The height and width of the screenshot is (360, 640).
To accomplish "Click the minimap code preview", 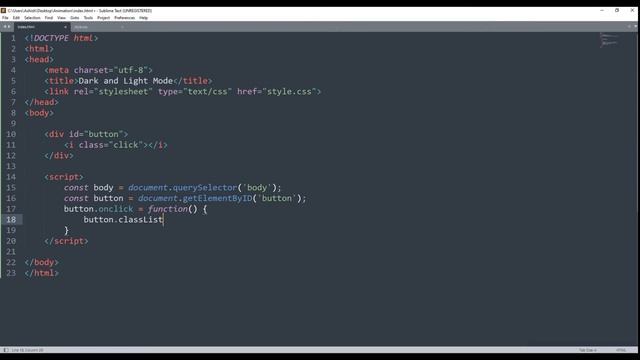I will [x=609, y=40].
